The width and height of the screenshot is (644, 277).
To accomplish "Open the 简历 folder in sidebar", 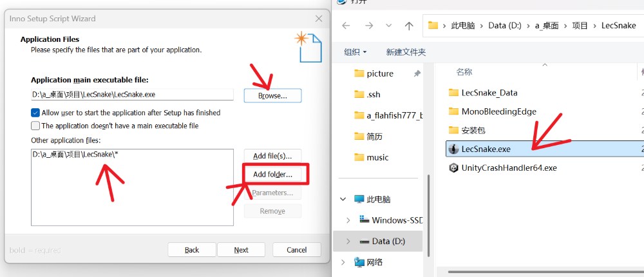I will (368, 136).
